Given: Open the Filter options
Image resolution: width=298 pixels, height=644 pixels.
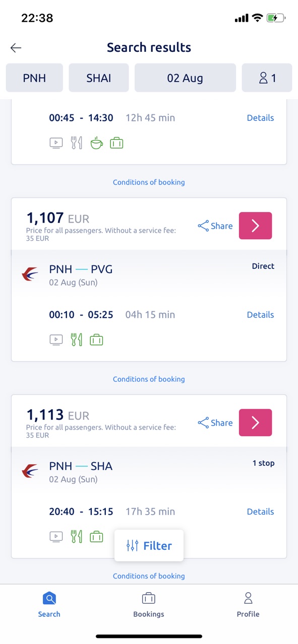Looking at the screenshot, I should 149,545.
